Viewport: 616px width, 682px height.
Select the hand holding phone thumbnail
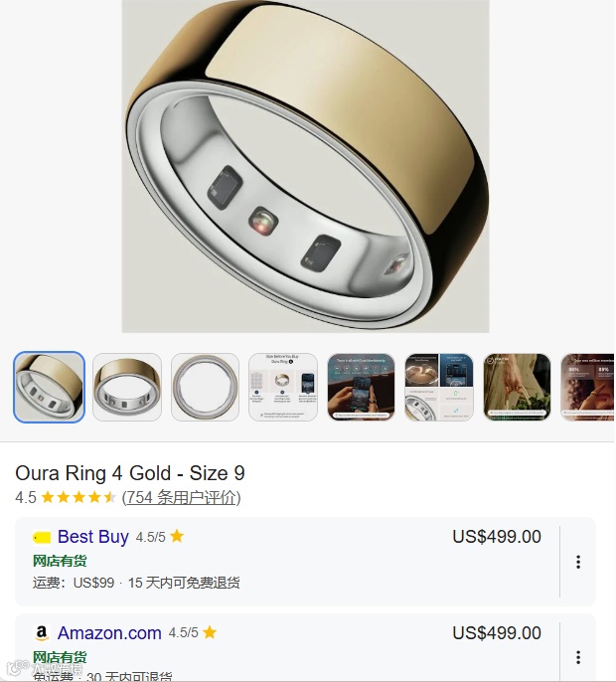(361, 387)
